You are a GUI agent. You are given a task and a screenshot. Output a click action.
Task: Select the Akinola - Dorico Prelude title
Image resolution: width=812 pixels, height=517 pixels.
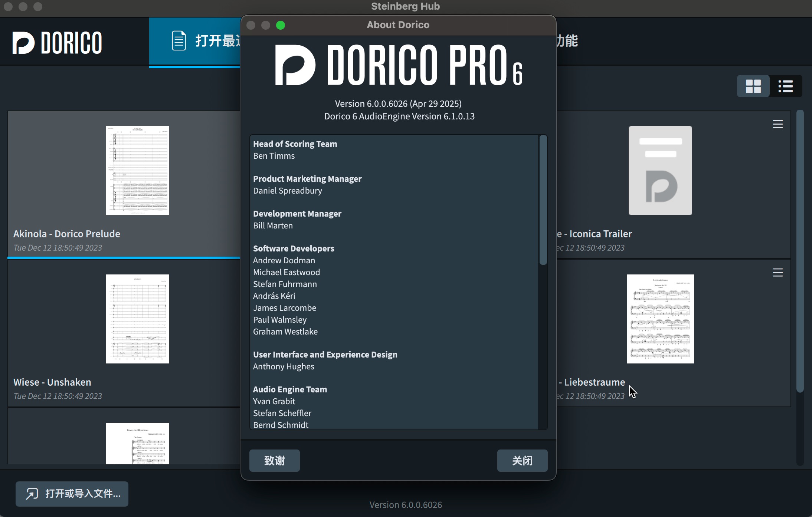coord(67,234)
